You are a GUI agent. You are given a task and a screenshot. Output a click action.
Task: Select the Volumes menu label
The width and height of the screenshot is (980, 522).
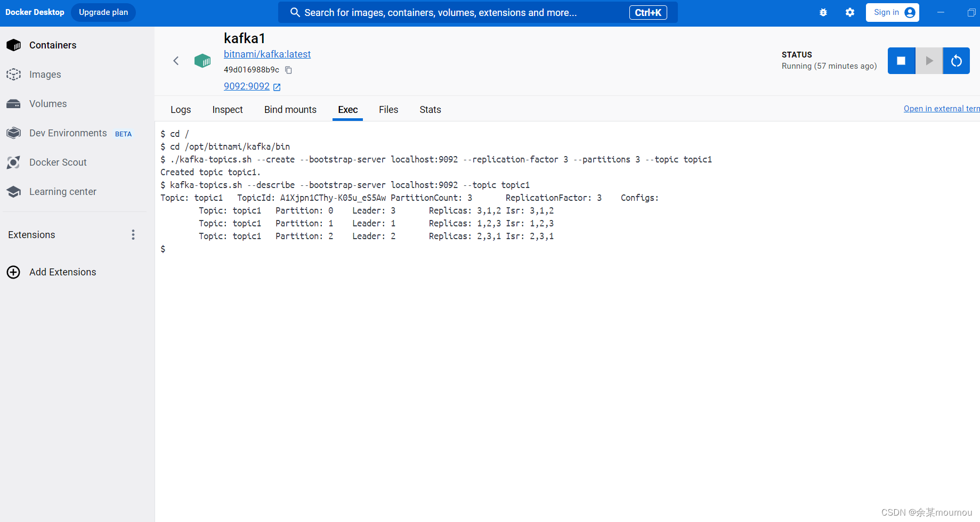48,104
